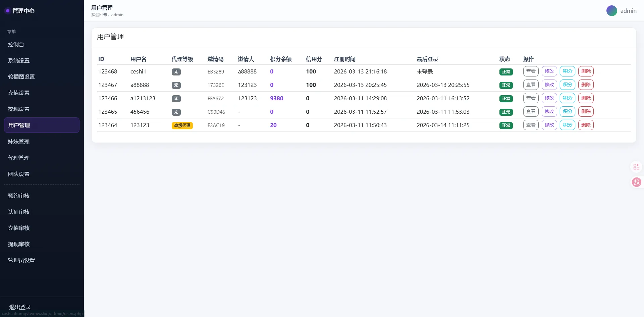The width and height of the screenshot is (644, 317).
Task: Click 查看 for user 123123
Action: [x=531, y=125]
